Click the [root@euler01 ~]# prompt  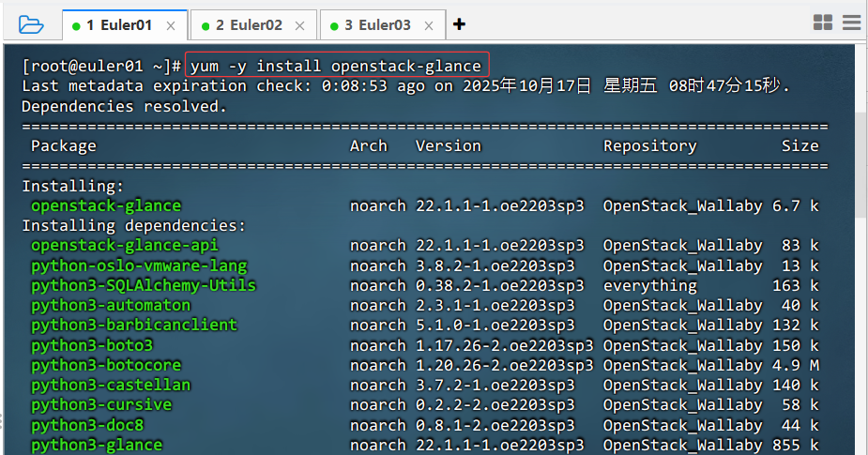[x=101, y=67]
